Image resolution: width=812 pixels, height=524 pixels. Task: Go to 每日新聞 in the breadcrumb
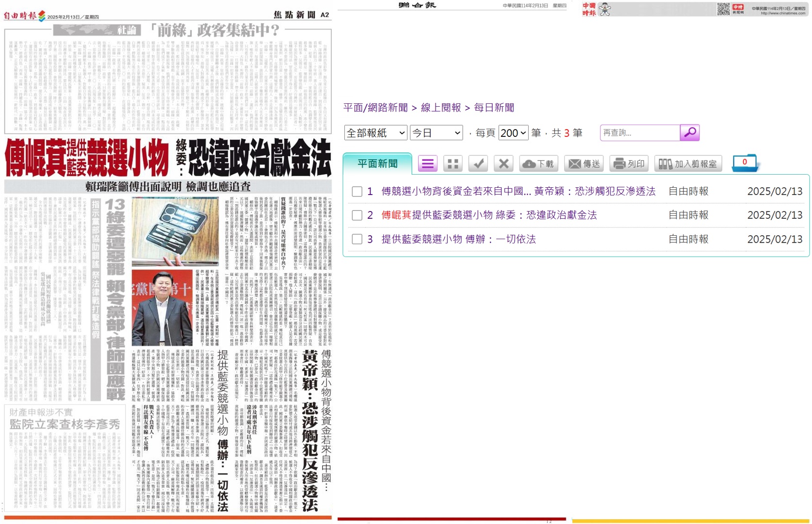tap(494, 108)
